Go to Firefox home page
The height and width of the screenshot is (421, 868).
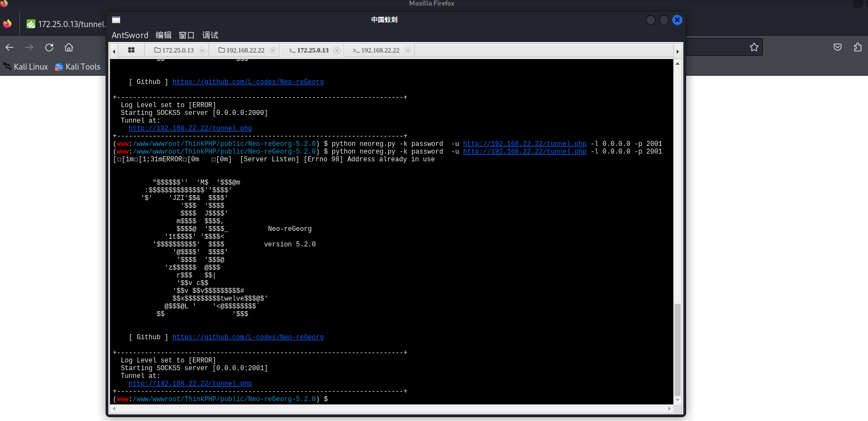coord(69,48)
